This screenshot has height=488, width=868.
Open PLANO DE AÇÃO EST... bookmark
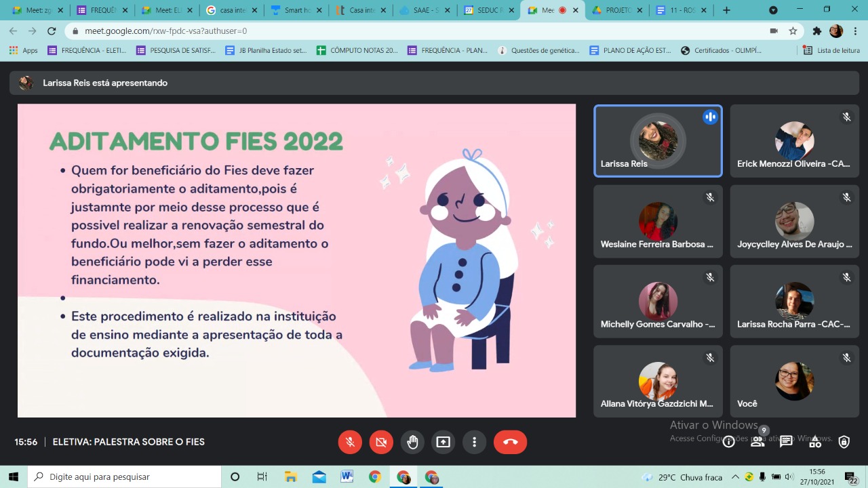click(x=630, y=50)
